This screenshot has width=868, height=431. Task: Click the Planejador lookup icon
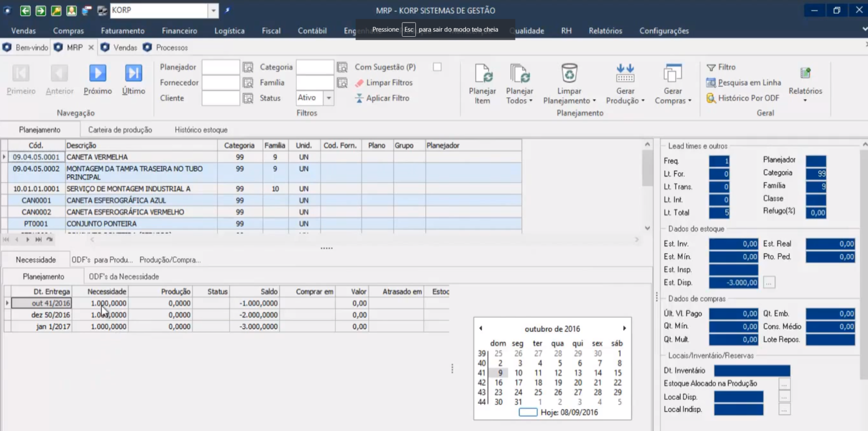click(248, 67)
